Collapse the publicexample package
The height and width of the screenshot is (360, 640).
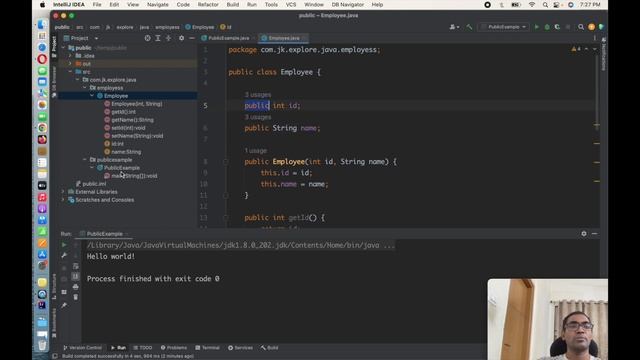tap(84, 160)
